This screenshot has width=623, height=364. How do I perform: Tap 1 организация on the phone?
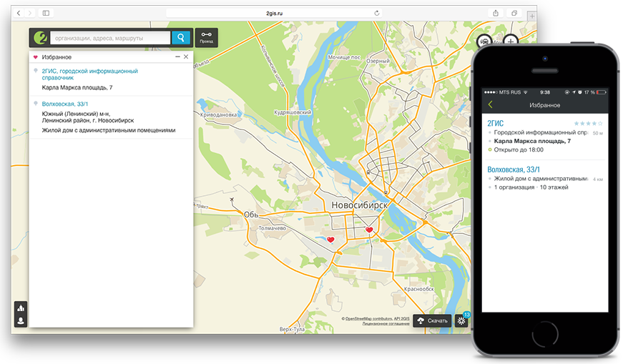click(514, 187)
